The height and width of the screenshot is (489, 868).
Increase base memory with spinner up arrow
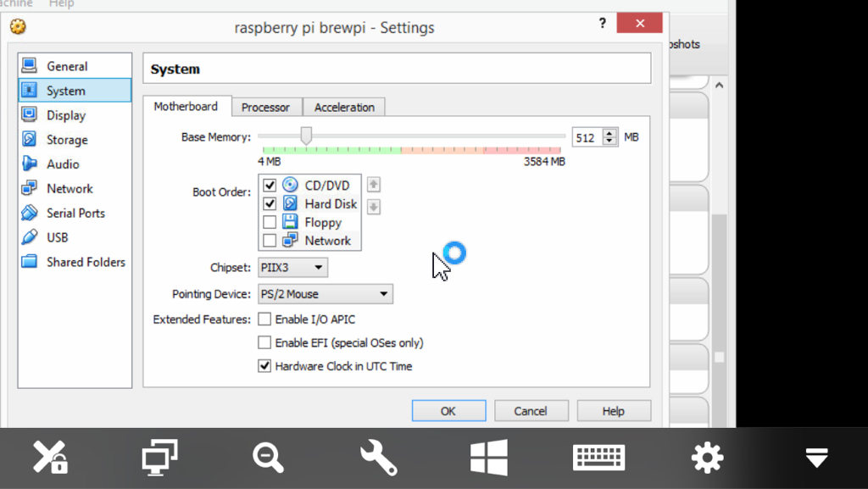click(609, 133)
